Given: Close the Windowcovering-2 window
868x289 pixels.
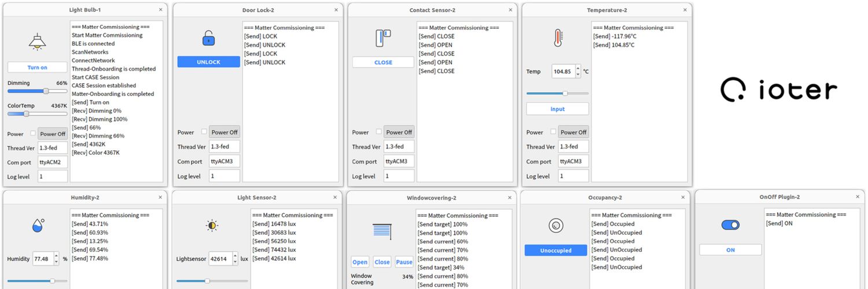Looking at the screenshot, I should pyautogui.click(x=509, y=198).
